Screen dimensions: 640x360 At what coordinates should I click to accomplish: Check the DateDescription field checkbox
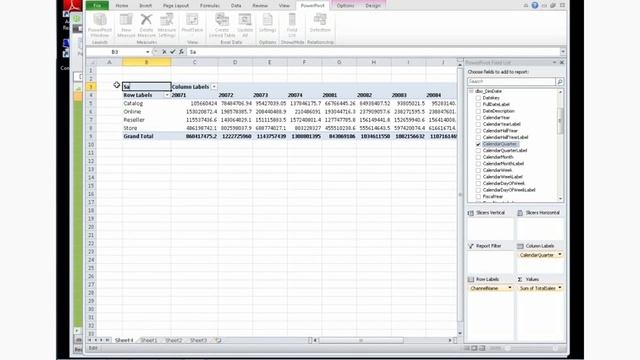pos(478,111)
